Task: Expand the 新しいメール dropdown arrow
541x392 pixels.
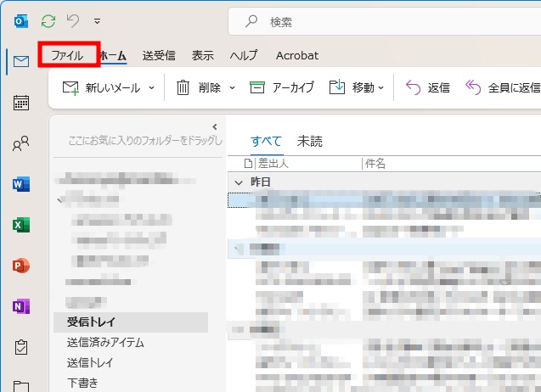Action: click(x=152, y=87)
